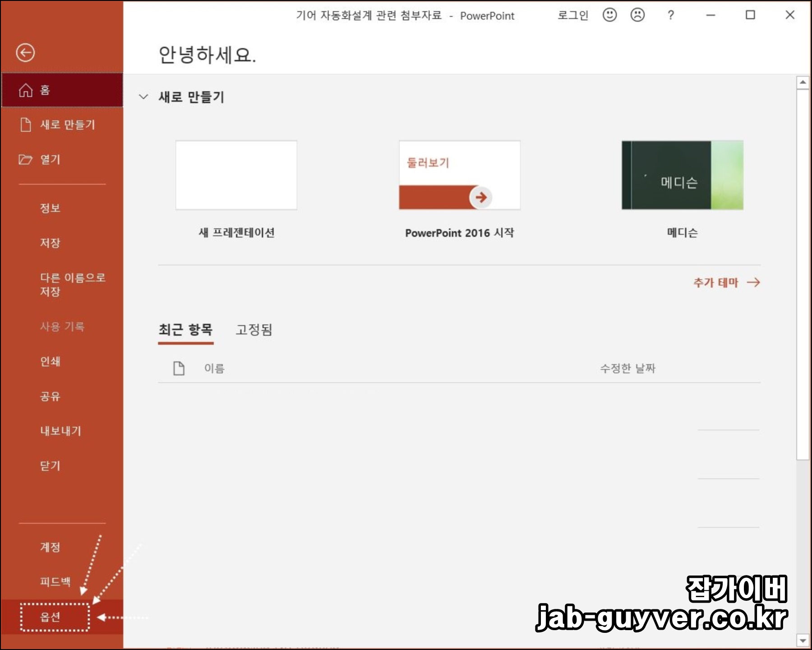Open the PowerPoint 2016 시작 tour template
This screenshot has width=812, height=650.
[460, 175]
